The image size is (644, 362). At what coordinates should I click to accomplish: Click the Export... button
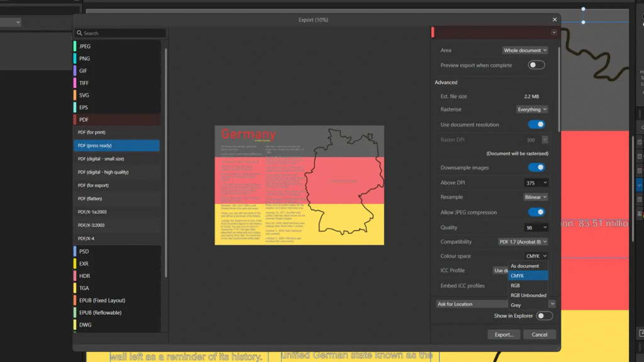(503, 335)
